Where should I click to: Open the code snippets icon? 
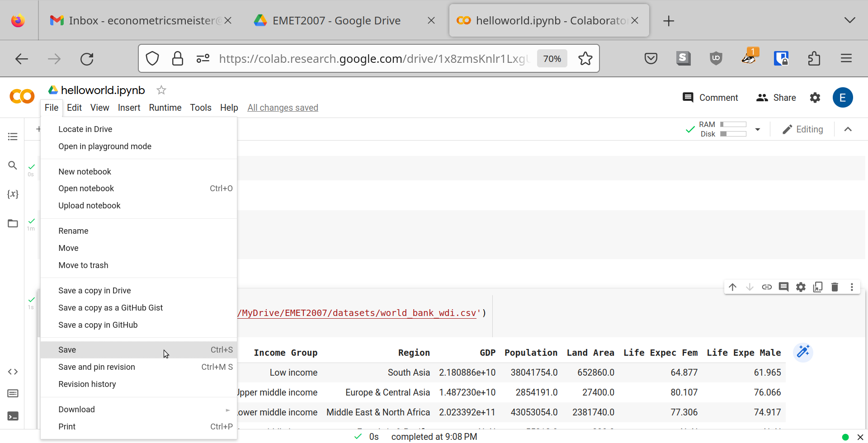pos(13,372)
